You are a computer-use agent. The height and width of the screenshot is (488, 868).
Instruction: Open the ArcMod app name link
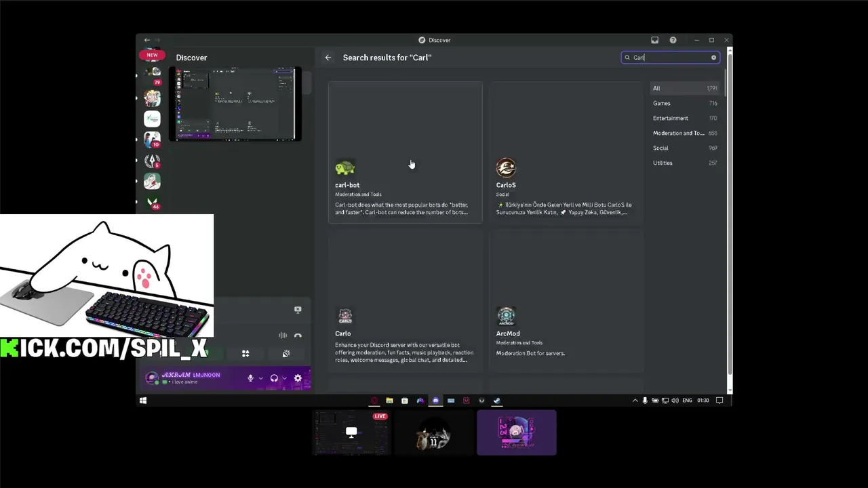pyautogui.click(x=508, y=333)
